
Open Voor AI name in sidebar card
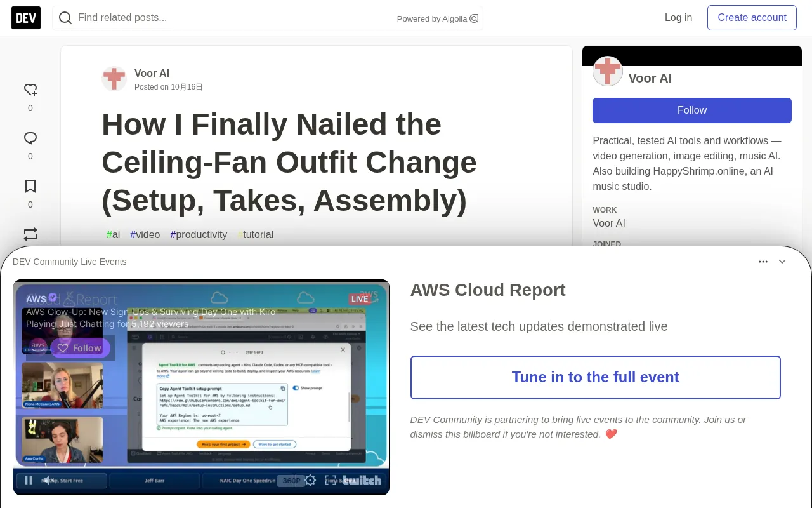click(x=650, y=78)
